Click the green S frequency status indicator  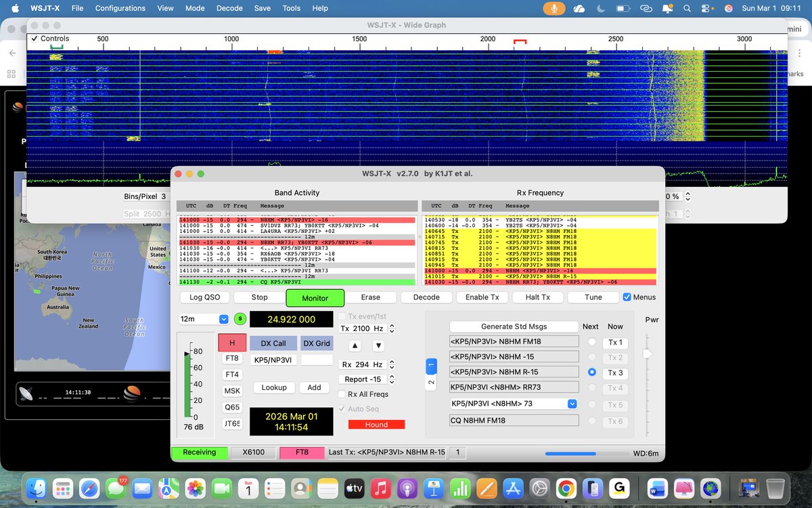click(240, 319)
